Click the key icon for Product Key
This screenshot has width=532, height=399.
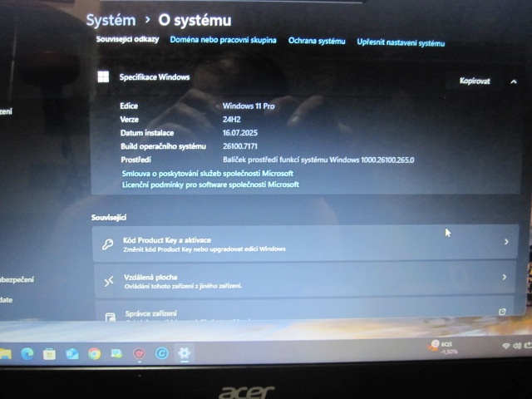(x=108, y=244)
